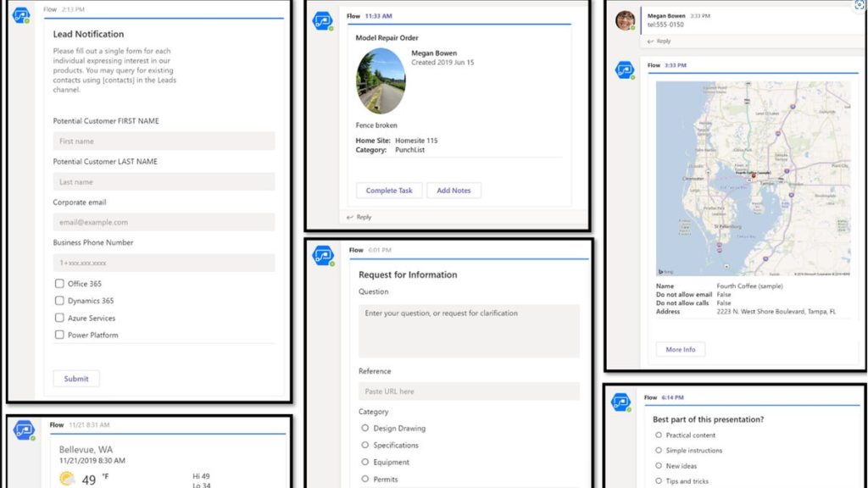Click the Complete Task button

pyautogui.click(x=389, y=191)
